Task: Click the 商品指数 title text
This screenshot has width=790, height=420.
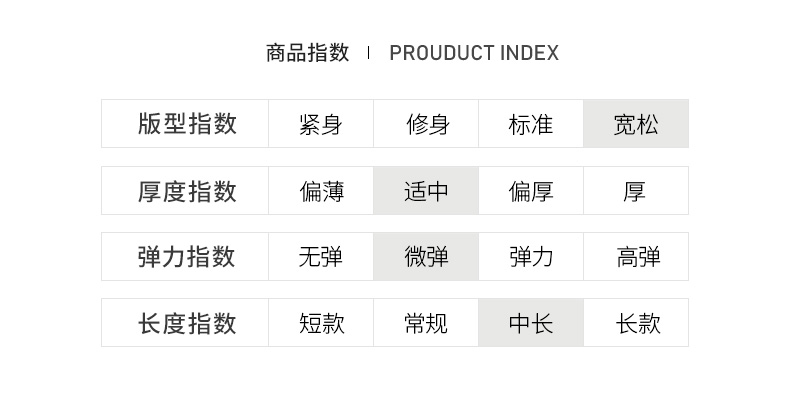Action: [x=307, y=53]
